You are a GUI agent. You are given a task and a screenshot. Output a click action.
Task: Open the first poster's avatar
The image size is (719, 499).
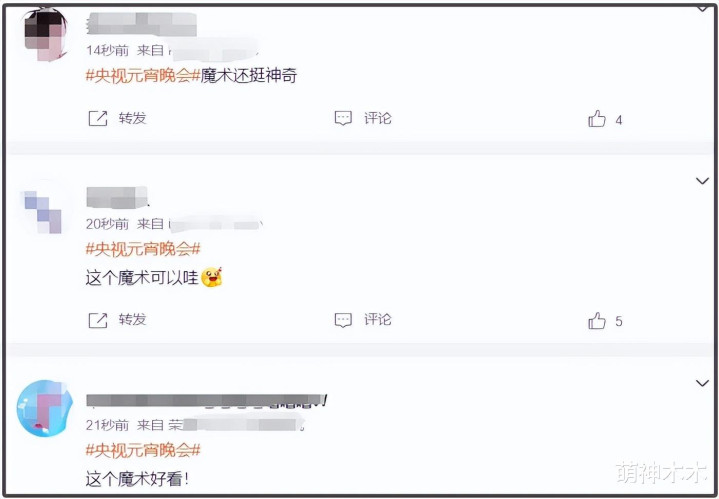(45, 36)
